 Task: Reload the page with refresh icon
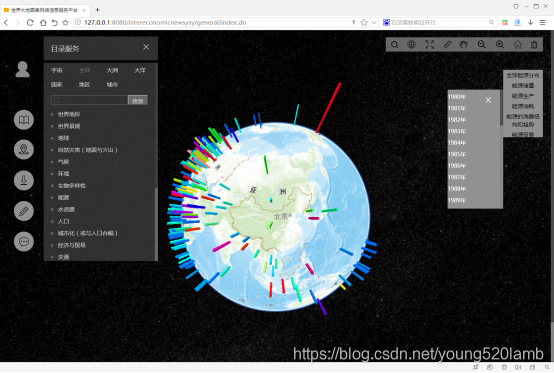pos(30,23)
